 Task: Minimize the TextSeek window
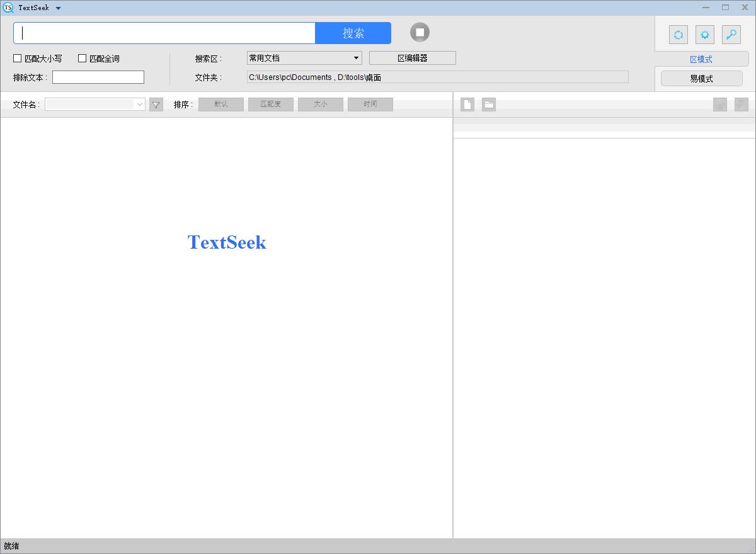click(x=706, y=8)
